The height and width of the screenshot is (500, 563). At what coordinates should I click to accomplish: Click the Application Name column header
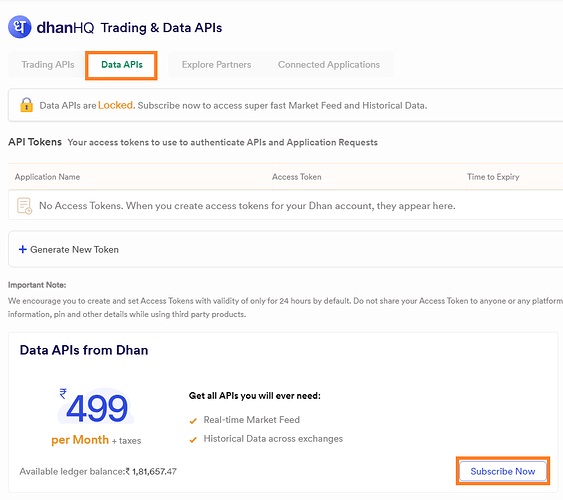tap(47, 177)
